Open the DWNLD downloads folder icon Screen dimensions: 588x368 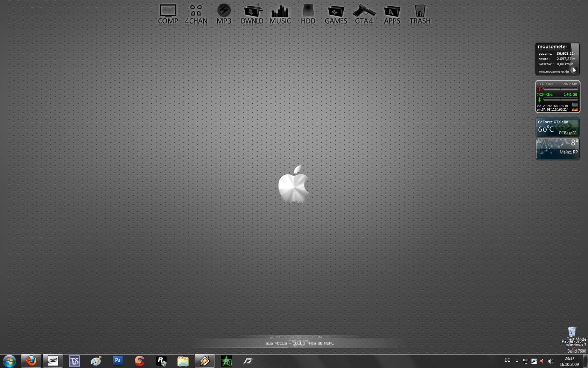tap(252, 14)
